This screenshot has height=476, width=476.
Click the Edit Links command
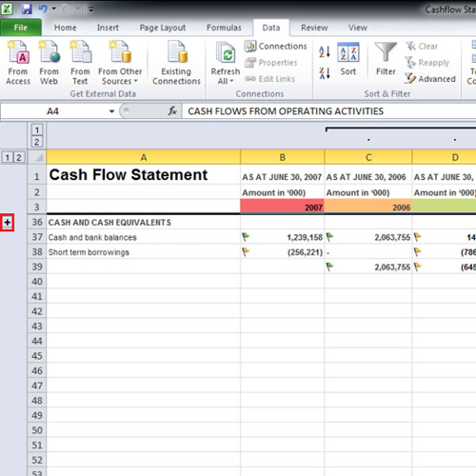pyautogui.click(x=269, y=79)
